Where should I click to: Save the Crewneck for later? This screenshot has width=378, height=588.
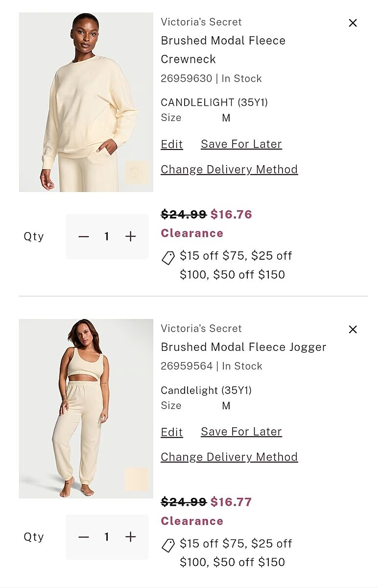241,144
